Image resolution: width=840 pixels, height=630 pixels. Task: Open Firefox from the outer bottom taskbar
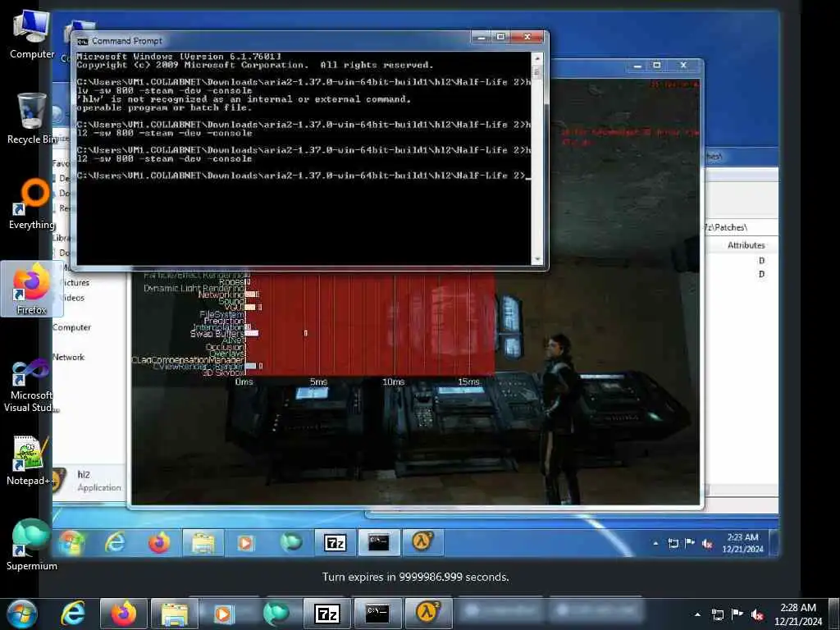click(x=123, y=614)
